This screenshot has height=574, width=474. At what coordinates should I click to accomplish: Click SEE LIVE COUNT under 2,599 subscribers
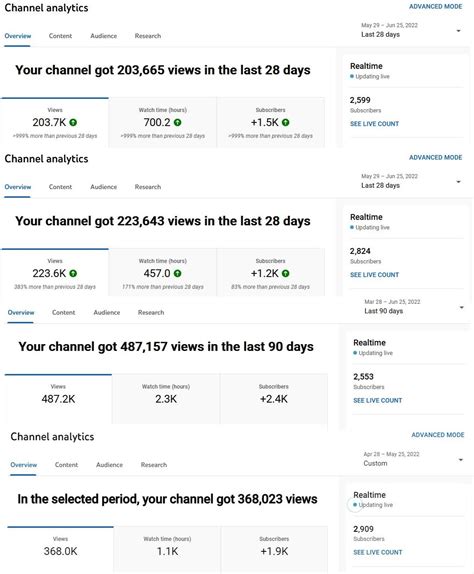(x=374, y=124)
